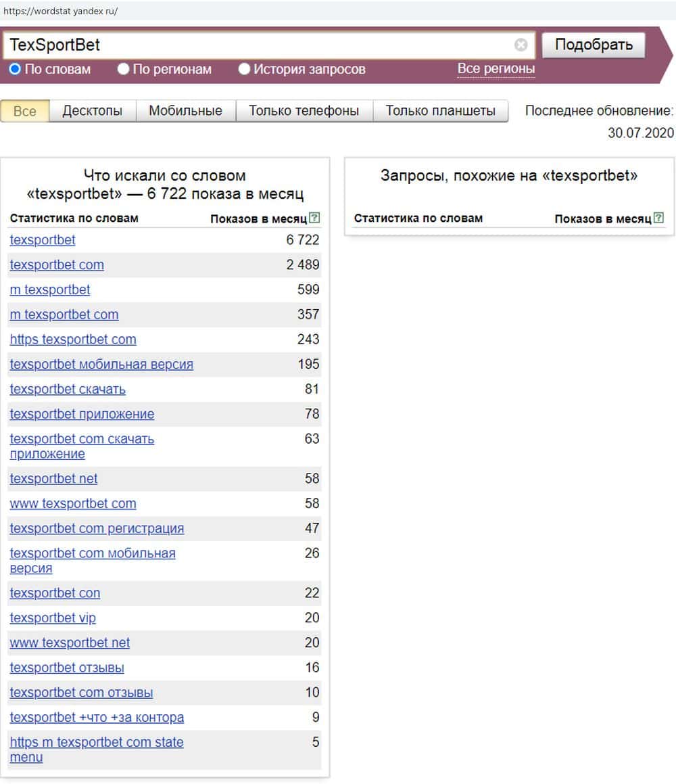The image size is (676, 784).
Task: Open texsportbet +что +за контора link
Action: pyautogui.click(x=97, y=718)
